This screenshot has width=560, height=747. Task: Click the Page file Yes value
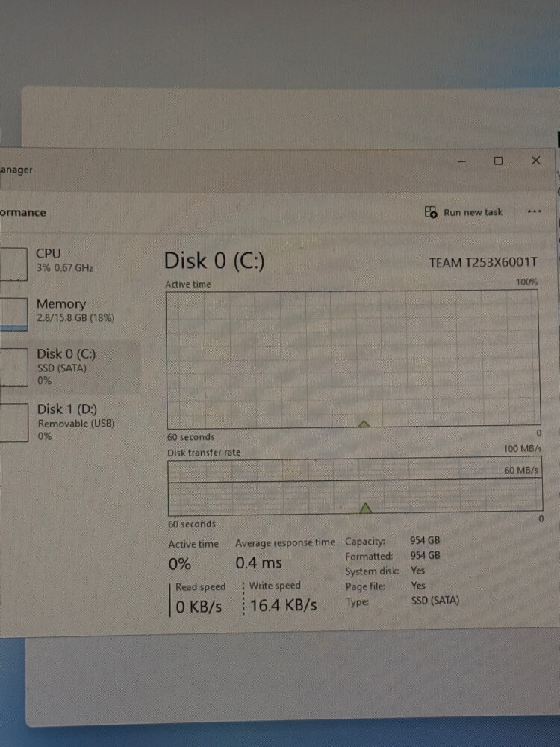click(418, 586)
